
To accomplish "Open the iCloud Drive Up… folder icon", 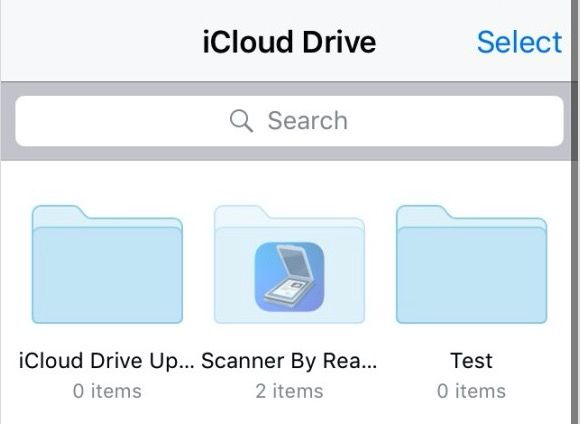I will [x=107, y=264].
